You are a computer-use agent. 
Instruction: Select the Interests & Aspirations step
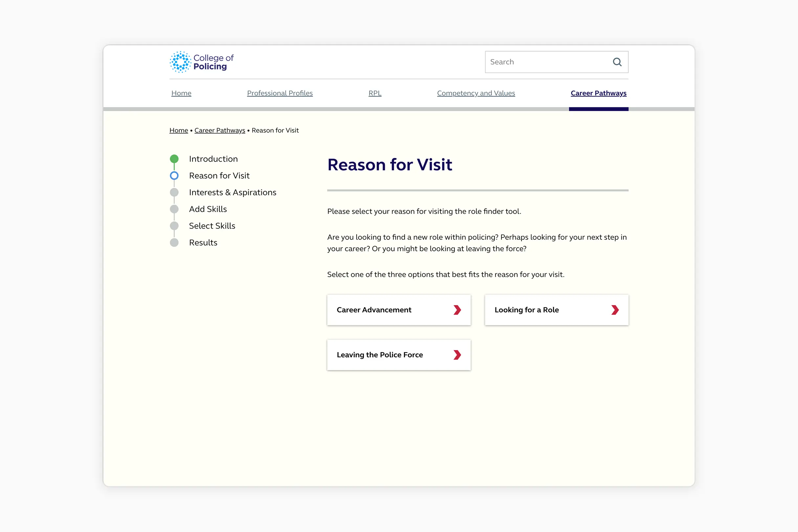click(233, 192)
